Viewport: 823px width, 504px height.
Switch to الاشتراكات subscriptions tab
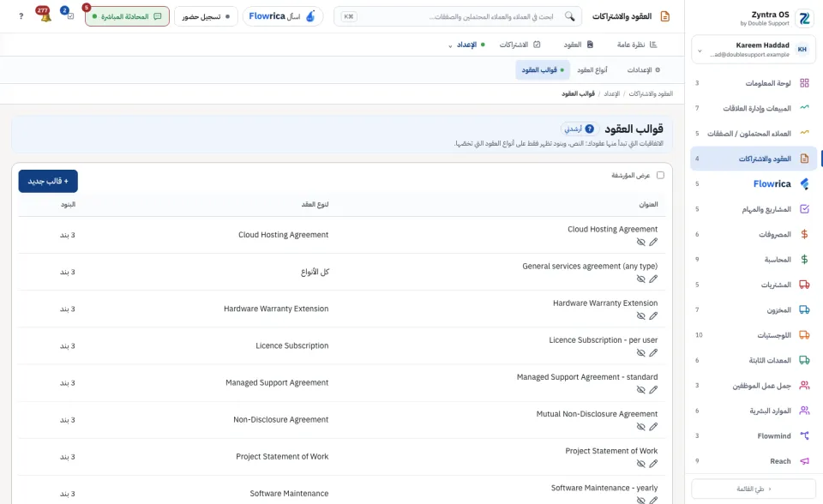520,45
